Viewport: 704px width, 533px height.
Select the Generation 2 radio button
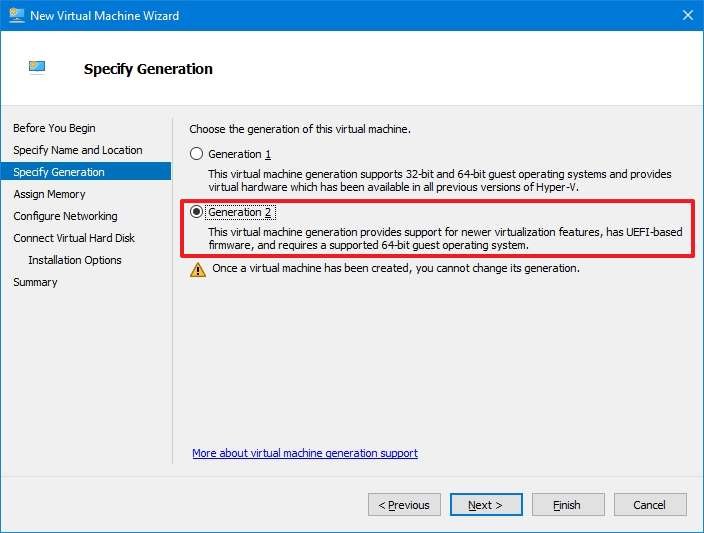click(x=196, y=211)
